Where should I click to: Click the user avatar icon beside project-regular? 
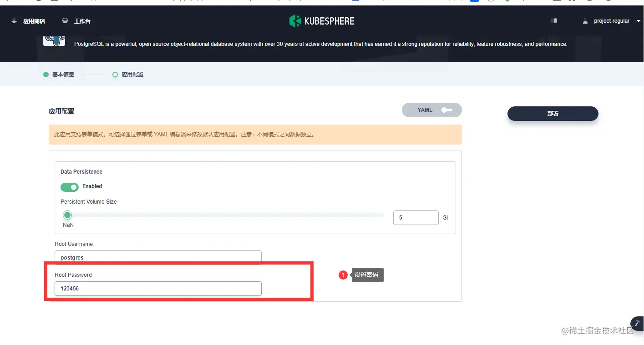click(585, 21)
